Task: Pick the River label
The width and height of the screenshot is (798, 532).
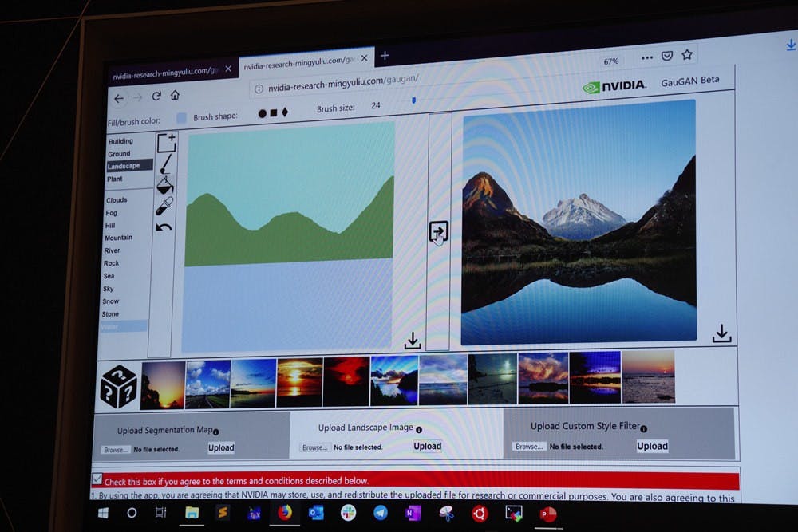Action: coord(112,250)
